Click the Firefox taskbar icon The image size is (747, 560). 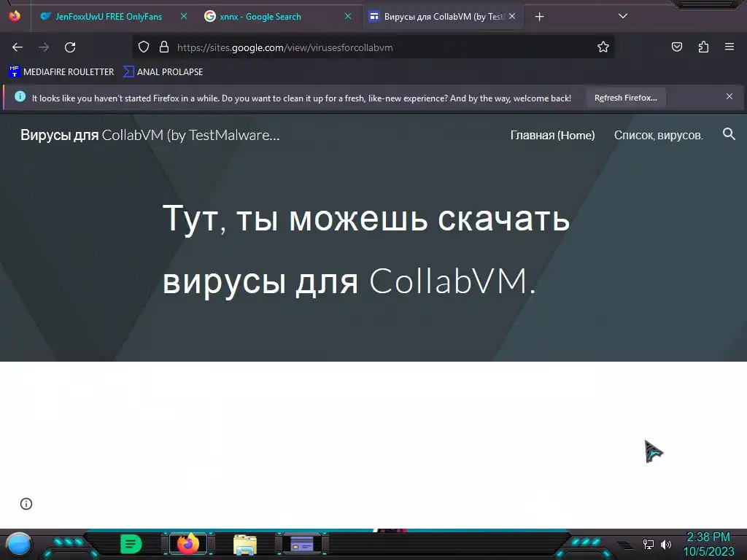tap(188, 544)
